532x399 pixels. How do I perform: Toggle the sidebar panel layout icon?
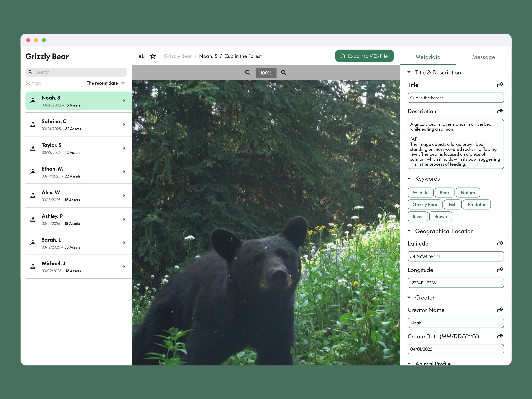click(x=141, y=56)
